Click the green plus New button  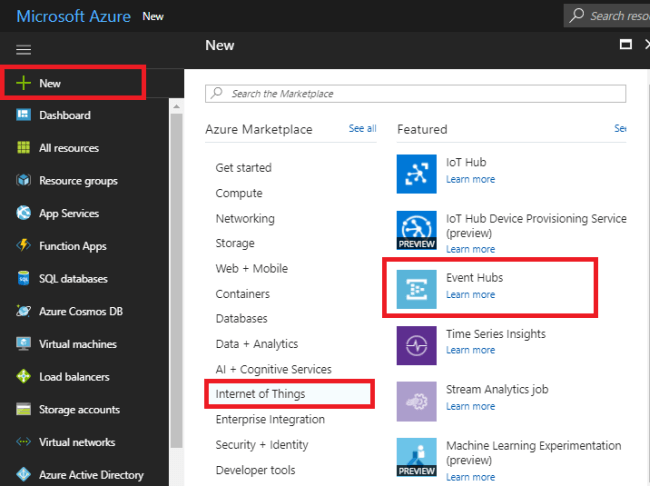(23, 83)
